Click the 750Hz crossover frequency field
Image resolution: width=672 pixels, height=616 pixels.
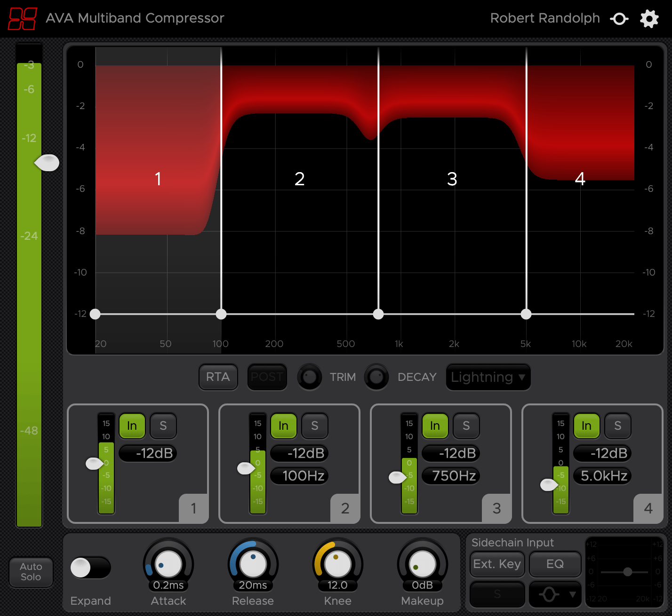coord(451,476)
